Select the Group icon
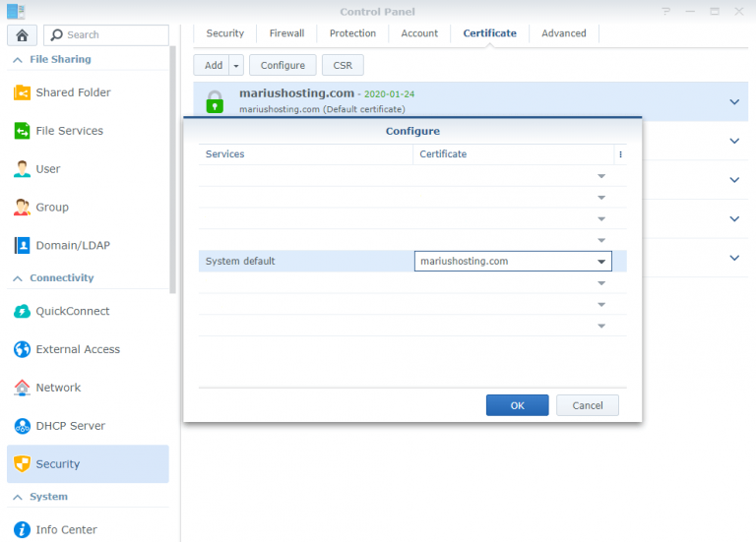 [x=22, y=208]
